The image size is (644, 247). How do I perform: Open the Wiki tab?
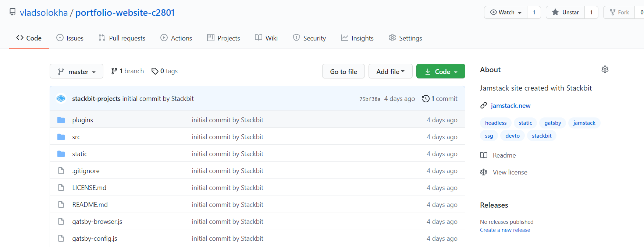pos(266,38)
